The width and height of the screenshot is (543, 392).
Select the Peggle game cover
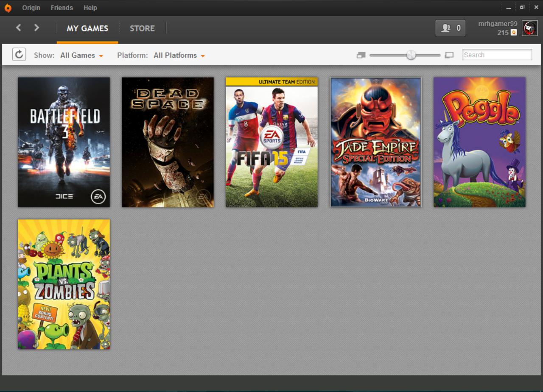pyautogui.click(x=480, y=142)
